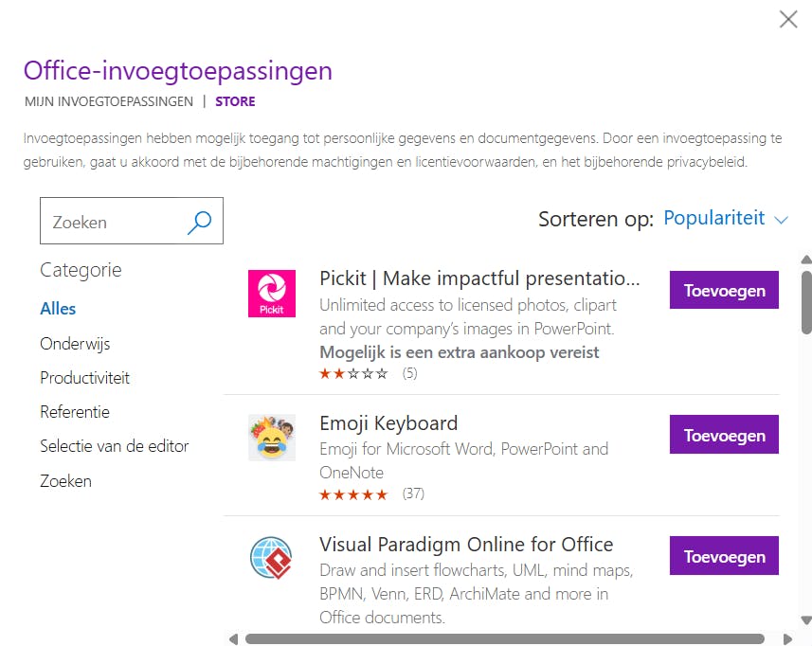Filter by Productiviteit category
Image resolution: width=812 pixels, height=646 pixels.
[x=84, y=378]
